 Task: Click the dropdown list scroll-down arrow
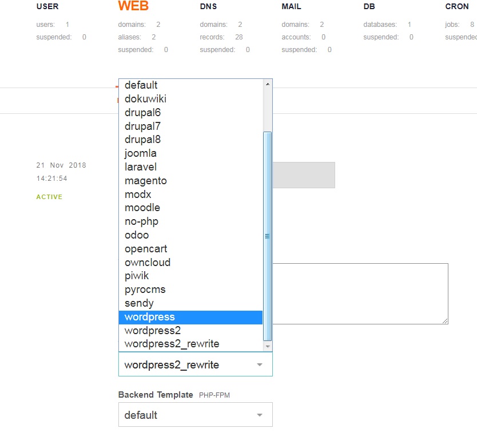click(268, 346)
